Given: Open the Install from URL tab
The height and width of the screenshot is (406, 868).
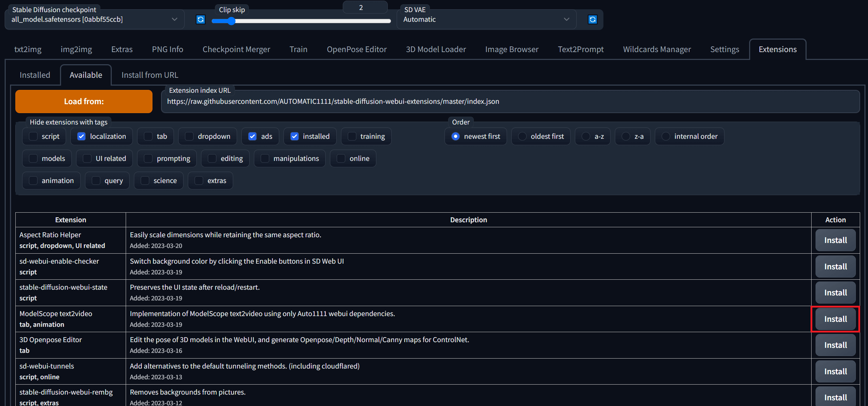Looking at the screenshot, I should 150,75.
